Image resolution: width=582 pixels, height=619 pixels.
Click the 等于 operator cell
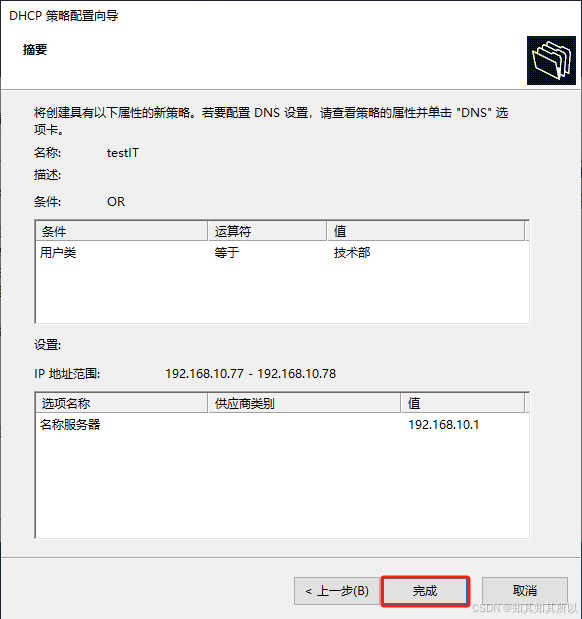pos(227,253)
